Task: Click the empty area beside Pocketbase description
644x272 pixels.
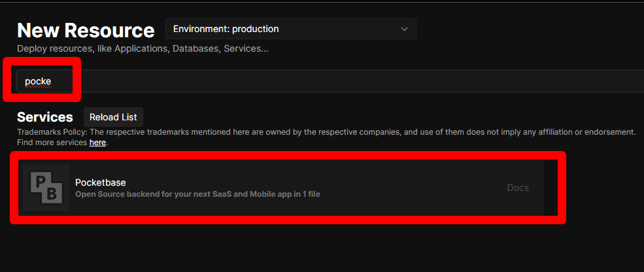Action: click(411, 194)
